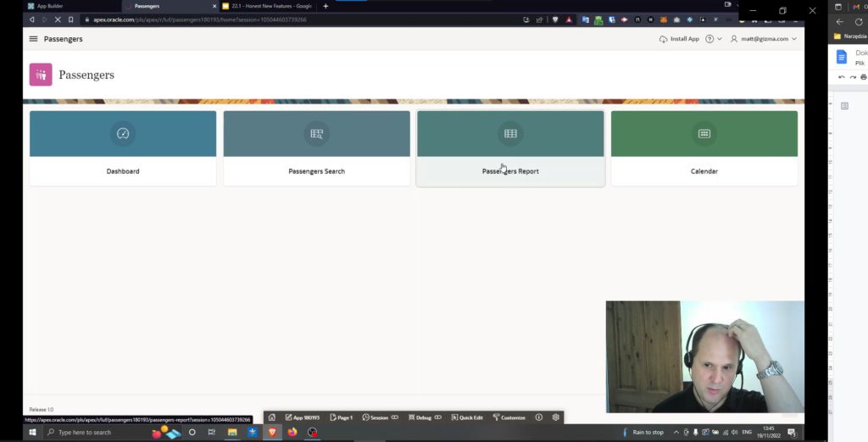This screenshot has width=868, height=442.
Task: Click the Rain to stop weather widget
Action: tap(643, 433)
